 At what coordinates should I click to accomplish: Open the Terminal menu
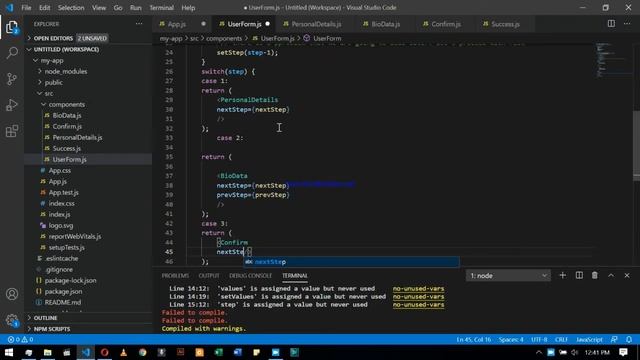point(161,8)
